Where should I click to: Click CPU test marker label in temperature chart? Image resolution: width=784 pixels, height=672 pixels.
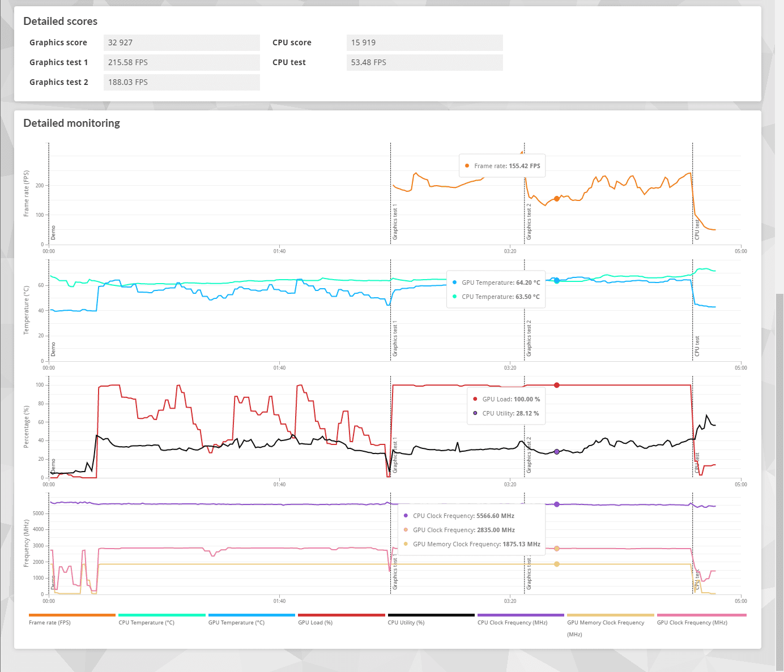pyautogui.click(x=697, y=346)
